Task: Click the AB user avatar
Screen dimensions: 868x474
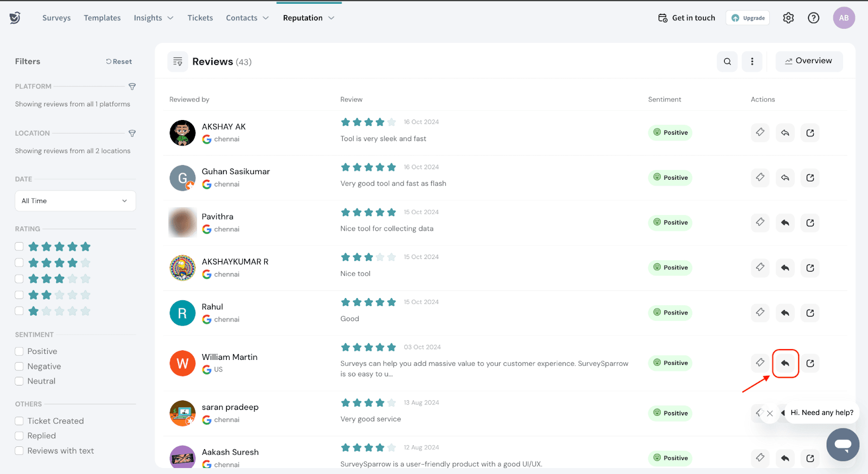Action: (844, 18)
